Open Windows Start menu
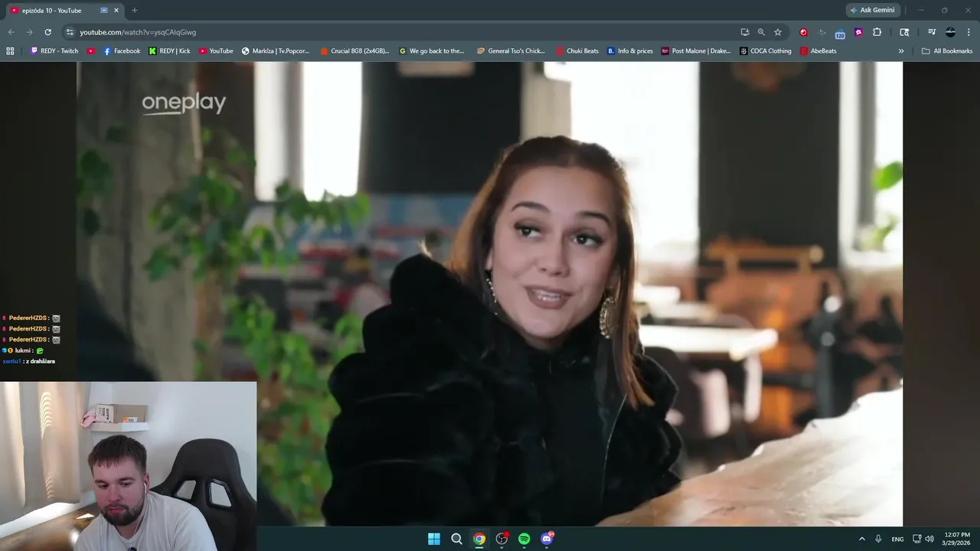 [x=434, y=539]
